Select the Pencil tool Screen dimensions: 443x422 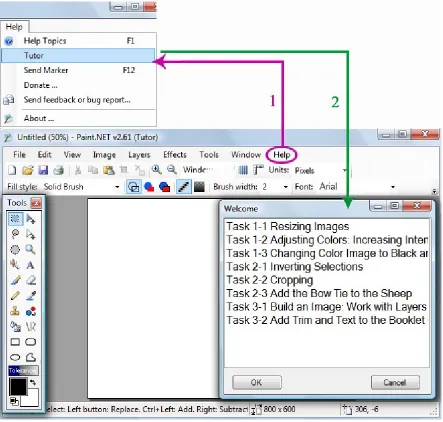15,295
